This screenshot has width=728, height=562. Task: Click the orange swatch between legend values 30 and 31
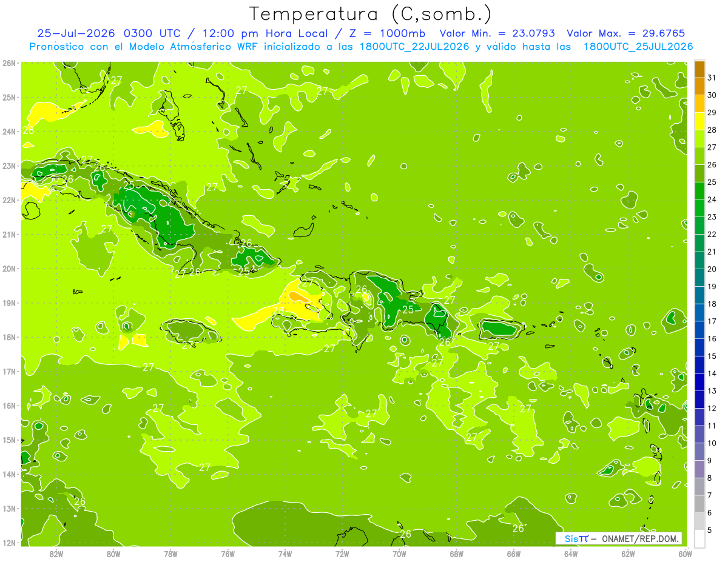point(699,86)
